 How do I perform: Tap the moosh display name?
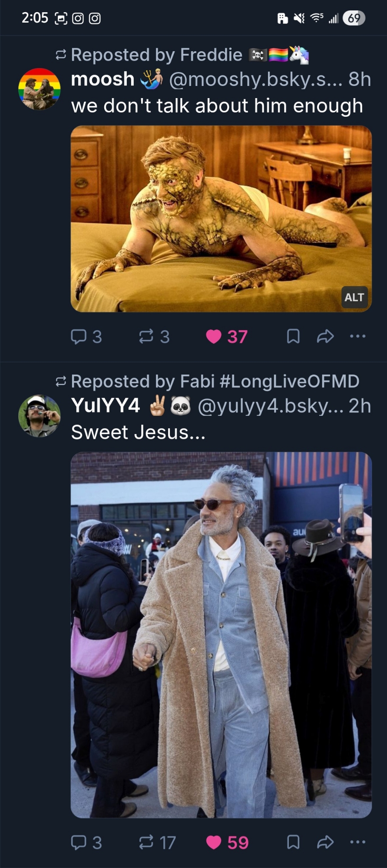pos(103,79)
